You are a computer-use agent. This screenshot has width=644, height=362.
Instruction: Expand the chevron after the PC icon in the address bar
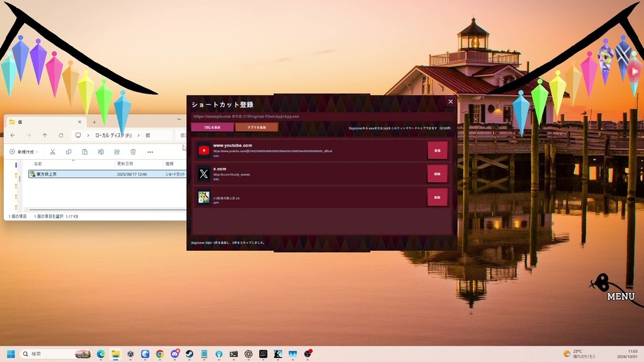click(88, 135)
